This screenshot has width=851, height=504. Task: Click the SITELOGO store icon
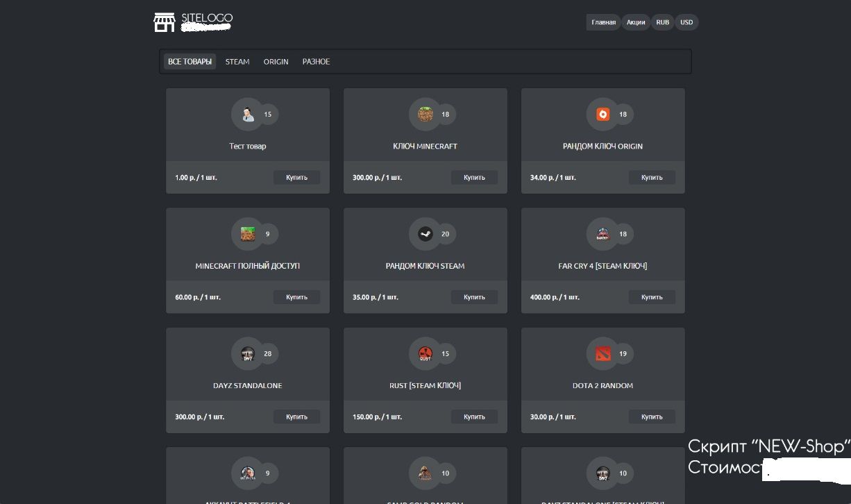(165, 22)
